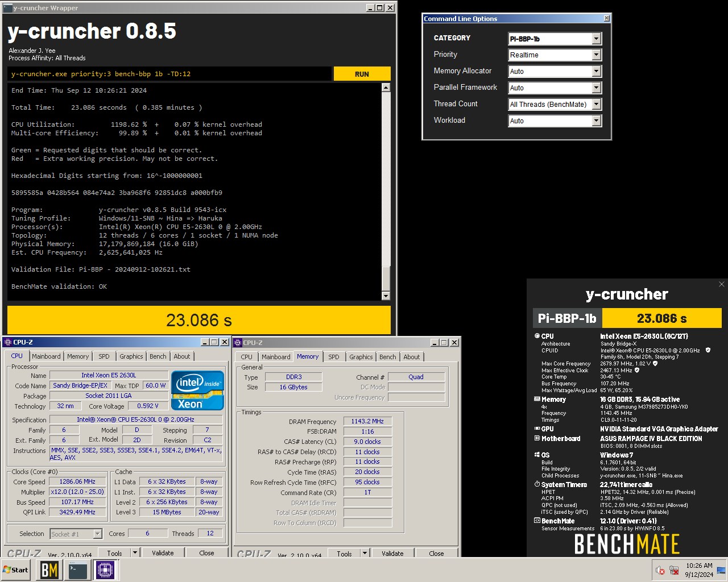Click Close button in the Timings CPU-Z window
Screen dimensions: 728x582
coord(436,554)
